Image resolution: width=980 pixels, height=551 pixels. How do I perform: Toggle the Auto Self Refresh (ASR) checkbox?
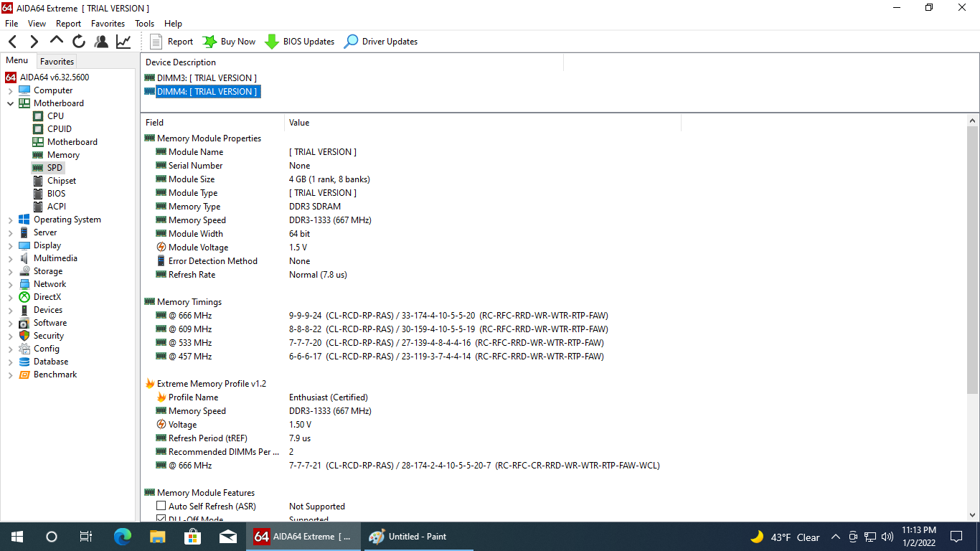pyautogui.click(x=161, y=507)
